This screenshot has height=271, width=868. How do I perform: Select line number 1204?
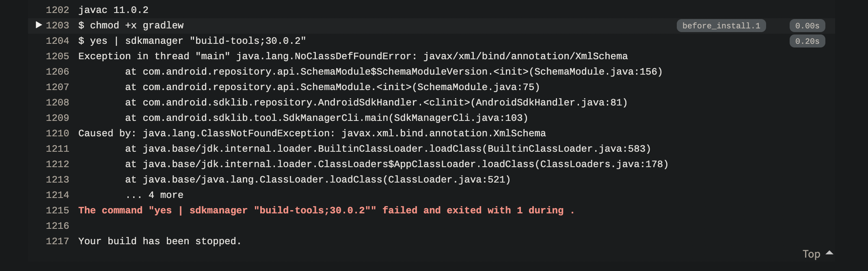(57, 41)
